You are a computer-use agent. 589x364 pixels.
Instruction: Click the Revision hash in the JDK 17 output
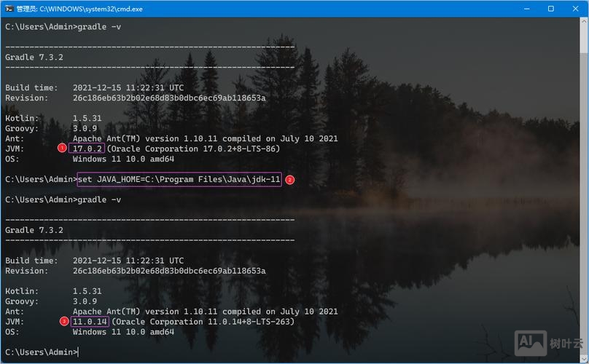click(x=169, y=98)
